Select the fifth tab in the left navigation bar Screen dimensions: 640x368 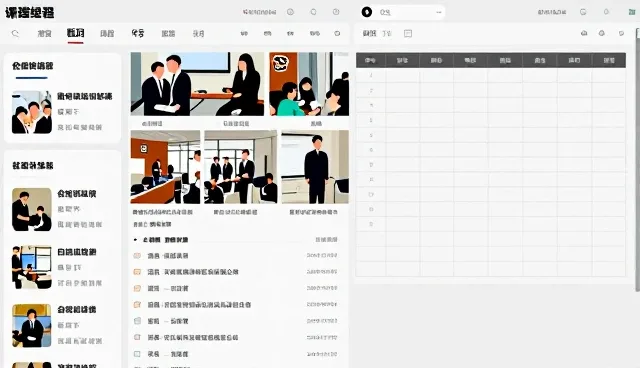click(168, 33)
